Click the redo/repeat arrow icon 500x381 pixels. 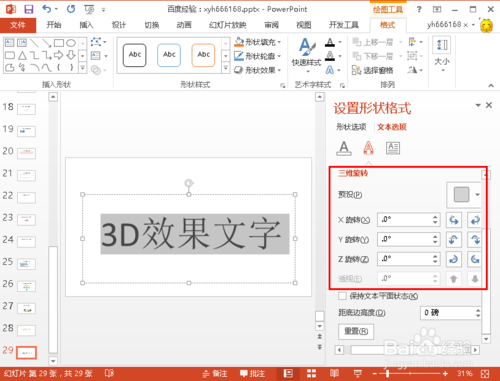[71, 9]
